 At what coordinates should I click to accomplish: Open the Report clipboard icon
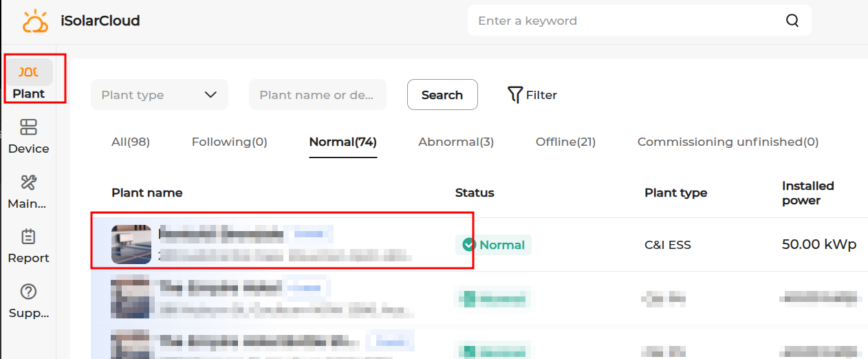tap(28, 237)
